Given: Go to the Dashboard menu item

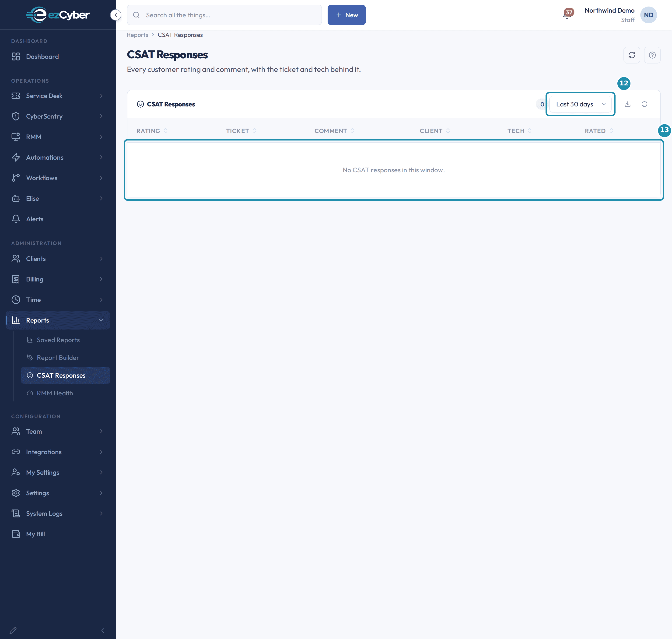Looking at the screenshot, I should click(x=58, y=56).
